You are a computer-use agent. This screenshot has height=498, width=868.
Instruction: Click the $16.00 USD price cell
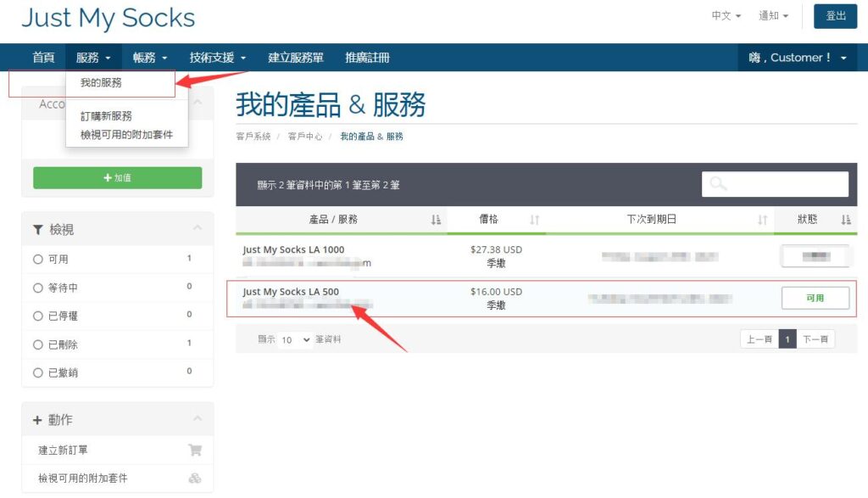click(496, 292)
